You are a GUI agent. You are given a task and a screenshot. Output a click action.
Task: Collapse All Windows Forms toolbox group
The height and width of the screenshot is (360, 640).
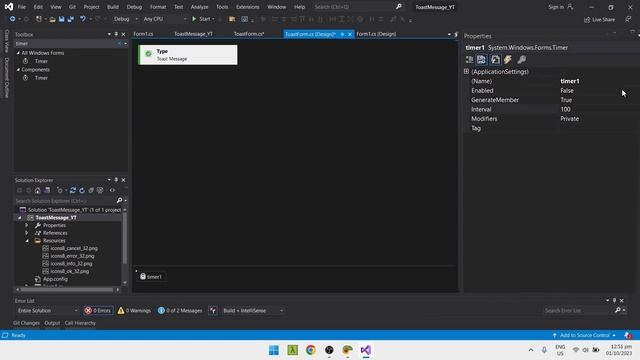[x=18, y=53]
